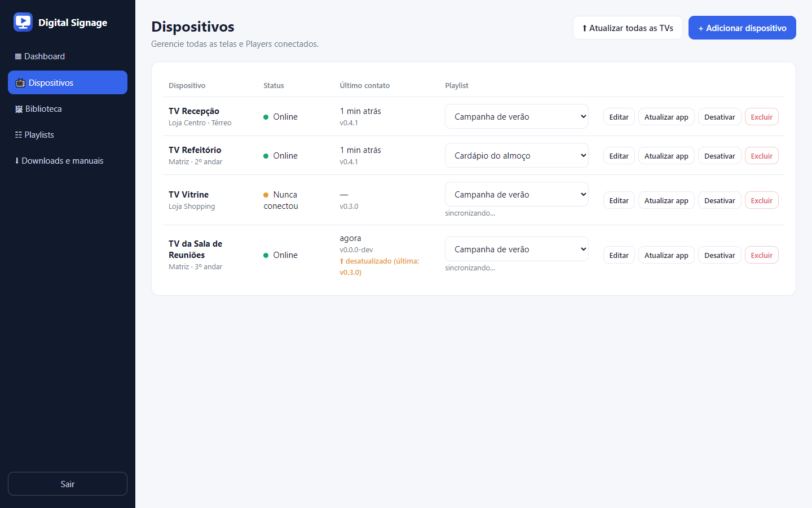Click 'sincronizando...' under TV Vitrine playlist
Image resolution: width=812 pixels, height=508 pixels.
click(x=470, y=213)
